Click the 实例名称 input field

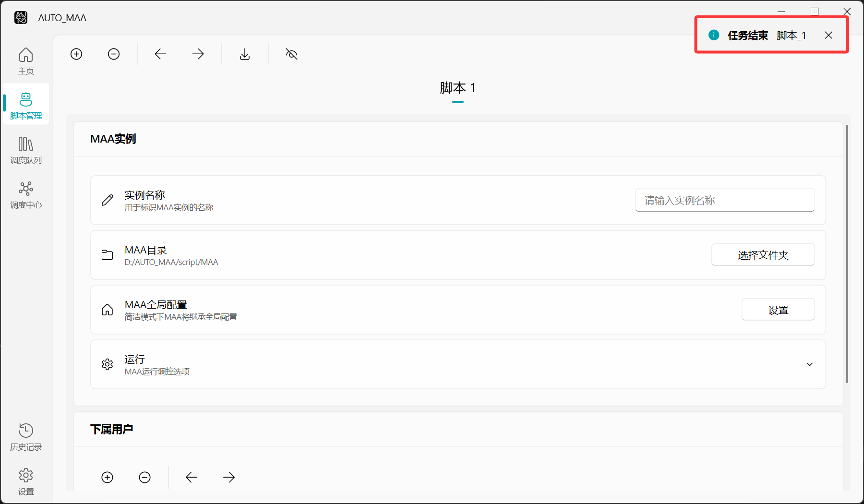click(x=724, y=200)
